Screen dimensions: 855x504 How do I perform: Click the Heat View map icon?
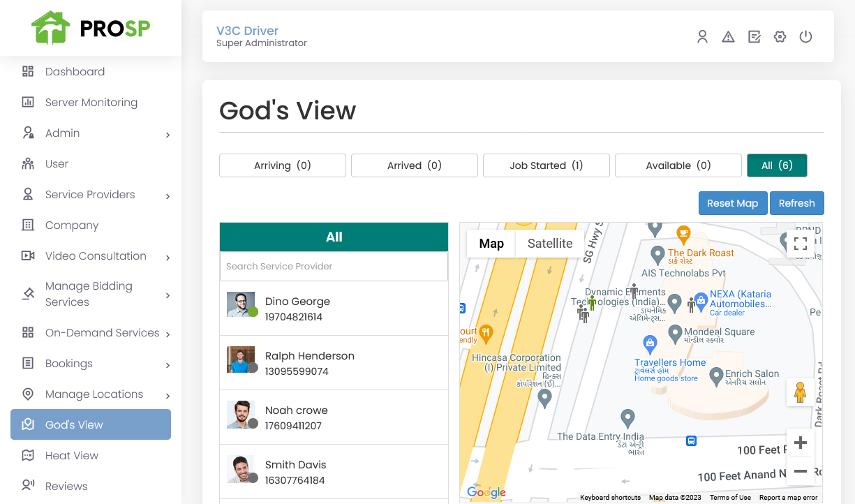(x=28, y=455)
